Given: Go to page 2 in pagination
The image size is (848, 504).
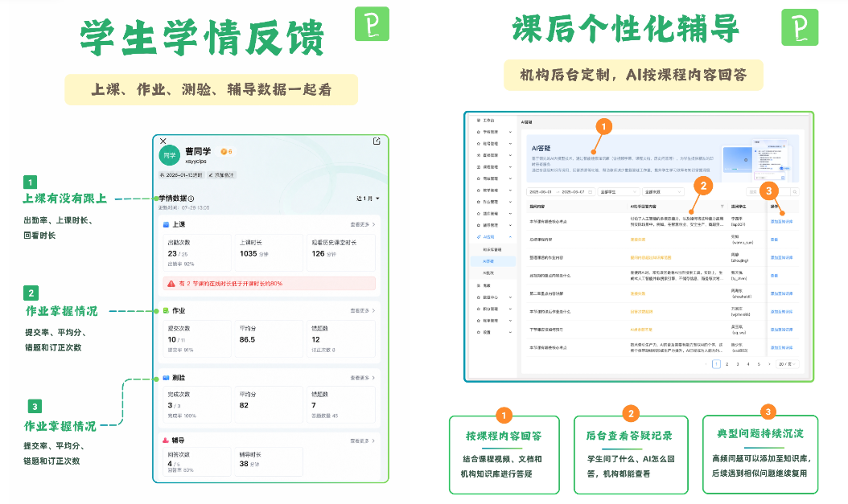Looking at the screenshot, I should [x=727, y=364].
